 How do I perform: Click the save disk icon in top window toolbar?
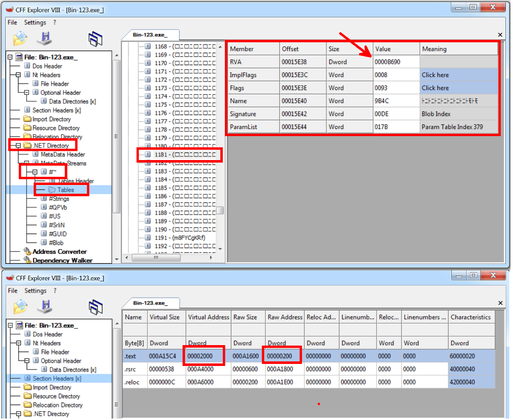click(45, 39)
